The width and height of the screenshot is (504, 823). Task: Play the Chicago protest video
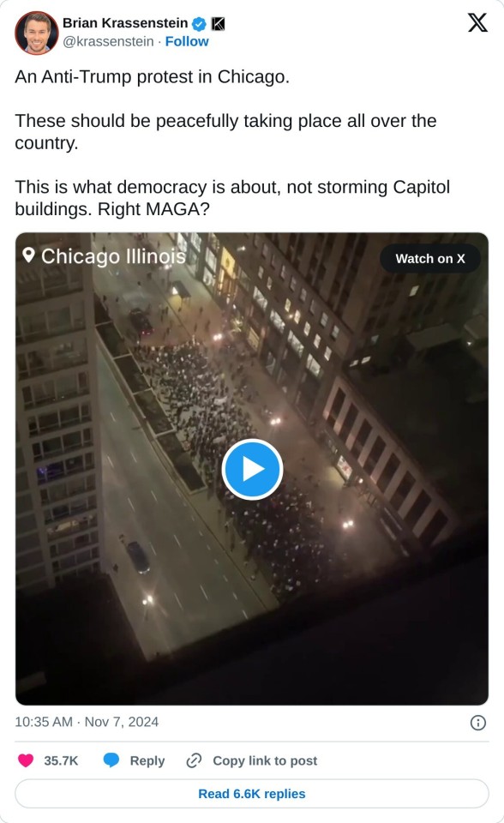point(252,469)
